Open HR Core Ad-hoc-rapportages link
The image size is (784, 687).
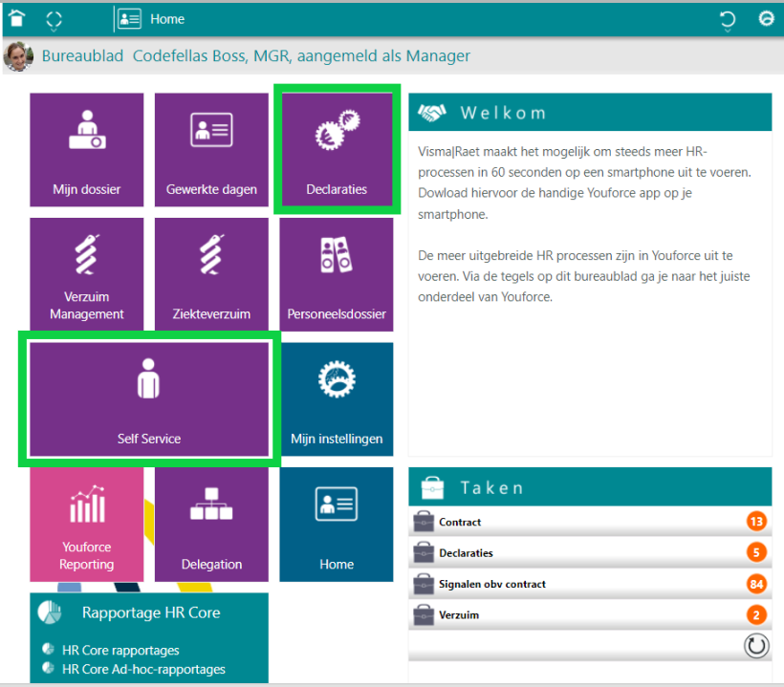[143, 669]
